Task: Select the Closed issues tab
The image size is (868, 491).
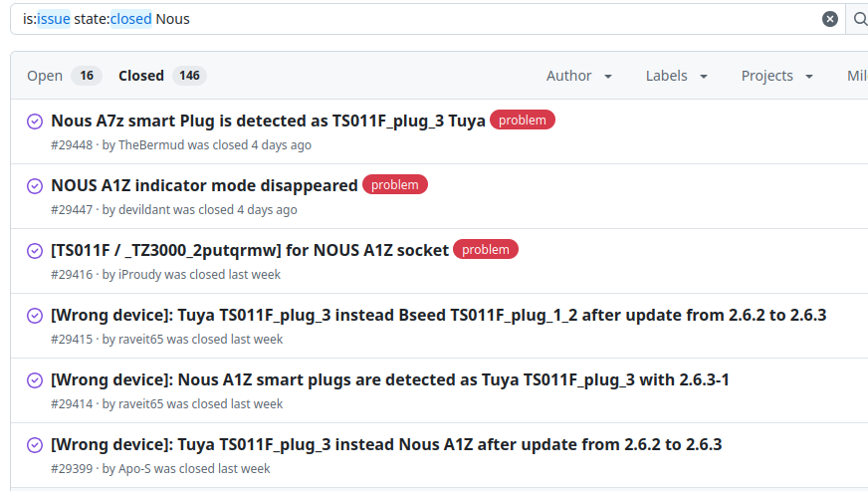Action: pos(159,76)
